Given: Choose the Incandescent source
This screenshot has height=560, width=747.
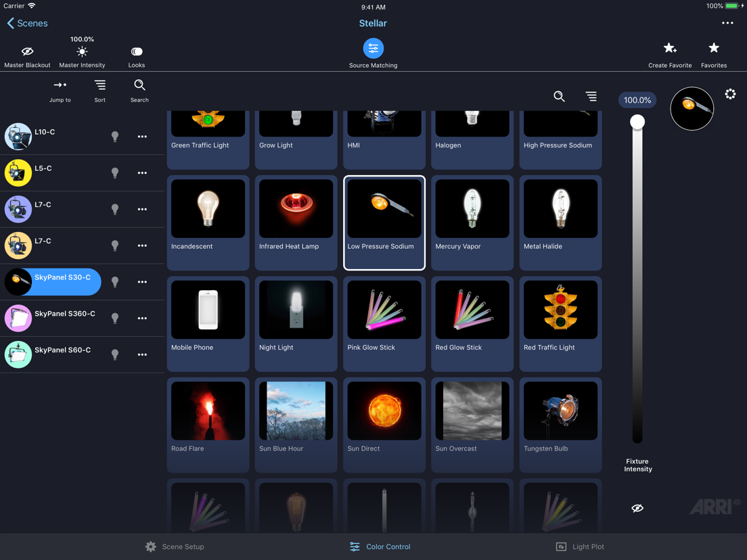Looking at the screenshot, I should [x=208, y=223].
